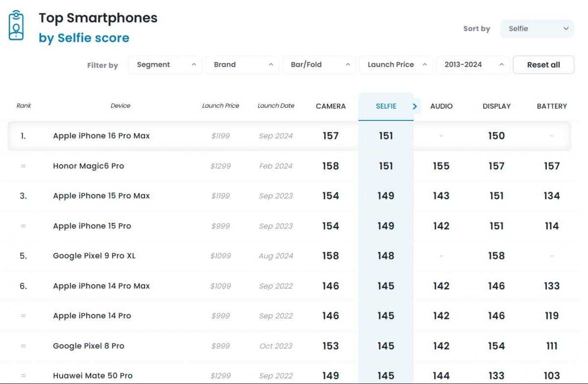
Task: Select the AUDIO column tab
Action: pos(441,106)
